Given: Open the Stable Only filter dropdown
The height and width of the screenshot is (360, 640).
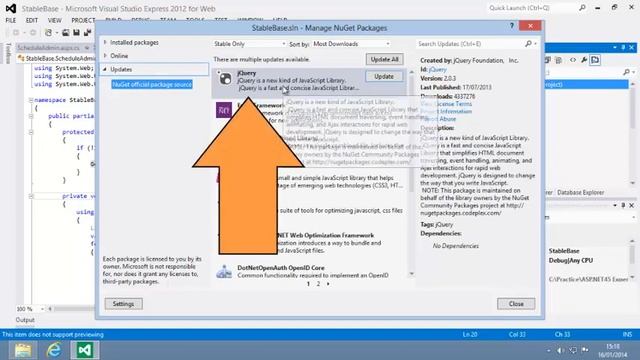Looking at the screenshot, I should click(249, 44).
